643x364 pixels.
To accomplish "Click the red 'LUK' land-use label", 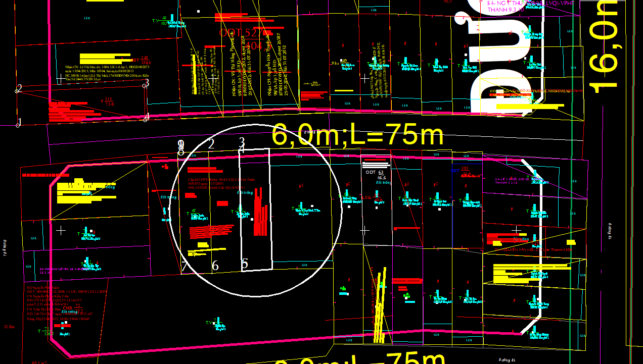I will [x=366, y=197].
